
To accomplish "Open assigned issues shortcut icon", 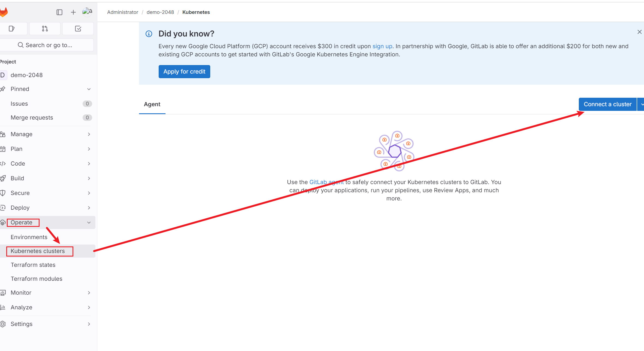I will click(12, 29).
